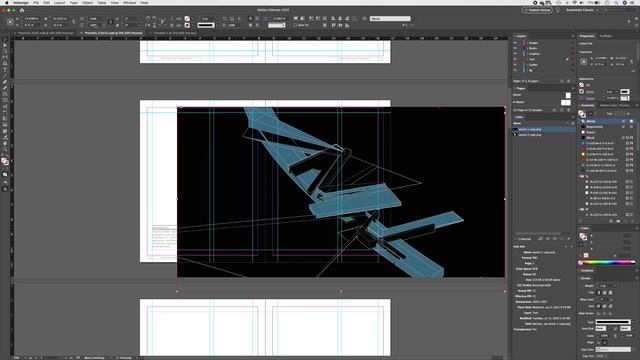The image size is (640, 360).
Task: Toggle the fill/stroke selector in the Swatches panel
Action: coord(582,114)
